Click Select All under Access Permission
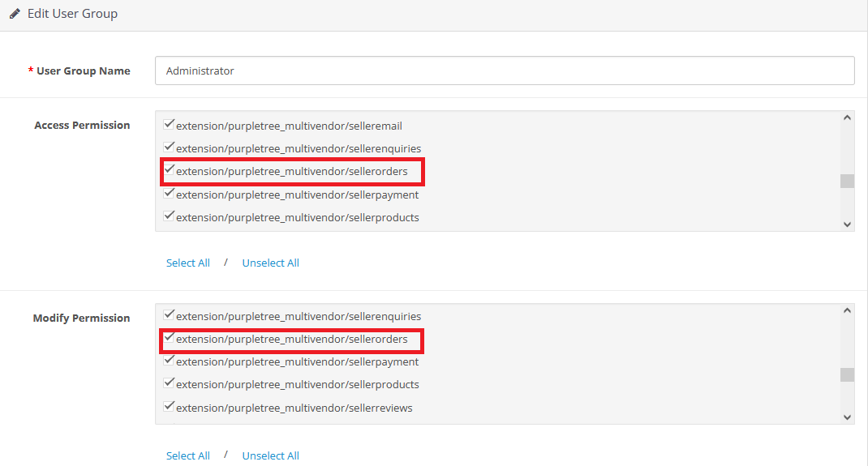 click(187, 263)
